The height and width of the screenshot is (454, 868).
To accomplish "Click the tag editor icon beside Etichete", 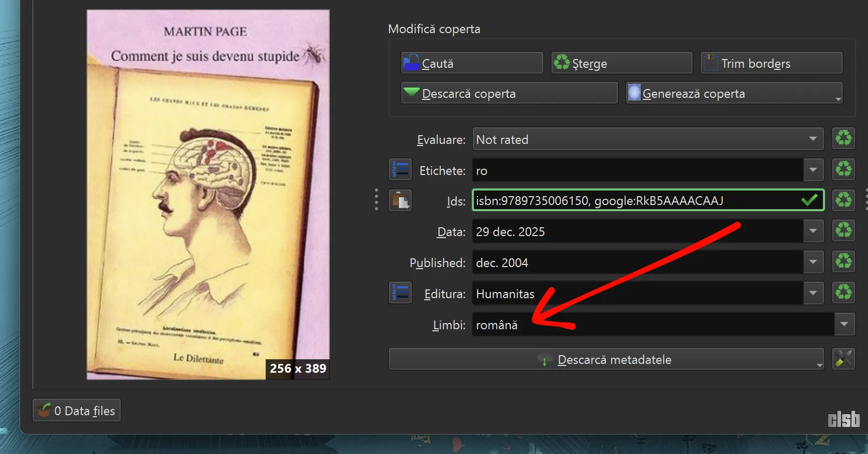I will pyautogui.click(x=400, y=170).
